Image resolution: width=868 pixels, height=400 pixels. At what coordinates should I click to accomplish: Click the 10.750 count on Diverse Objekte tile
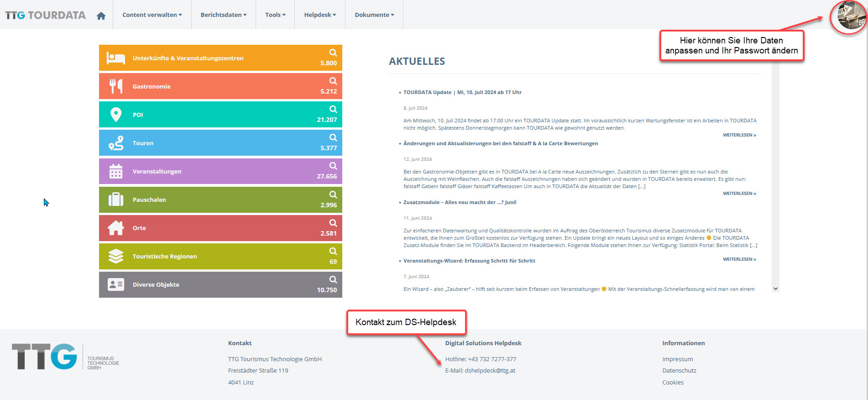click(x=327, y=290)
